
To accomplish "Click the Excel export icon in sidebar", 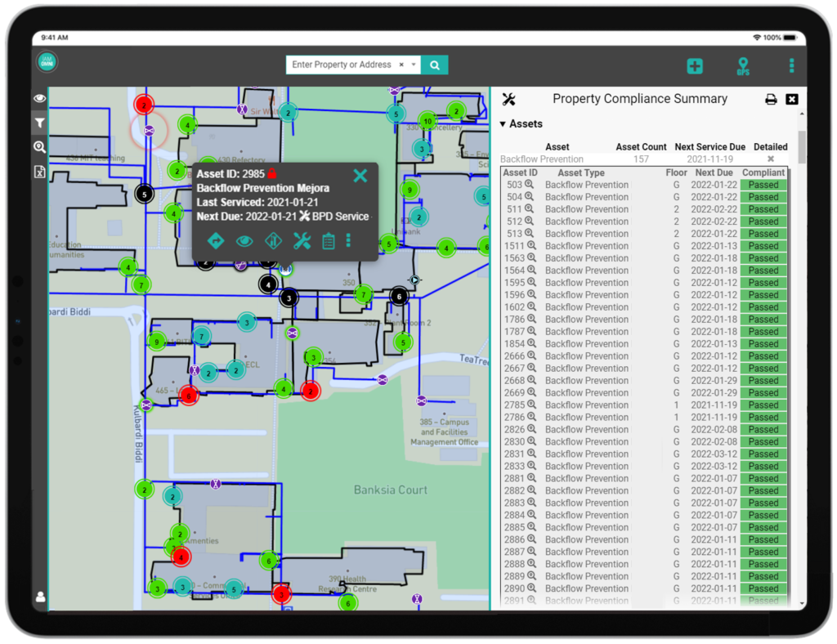I will (39, 172).
